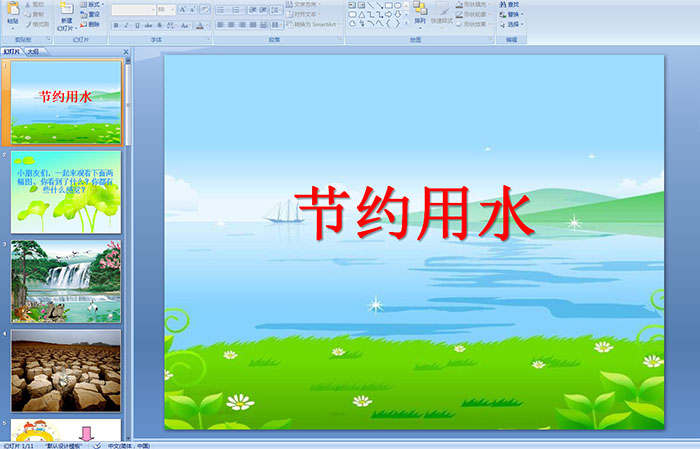Image resolution: width=700 pixels, height=449 pixels.
Task: Open the slide Layout (版式) dropdown
Action: 92,4
